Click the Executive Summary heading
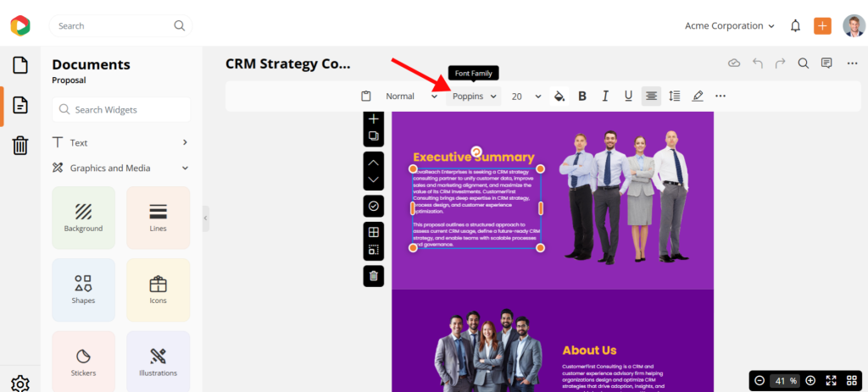Screen dimensions: 868x392 click(474, 157)
